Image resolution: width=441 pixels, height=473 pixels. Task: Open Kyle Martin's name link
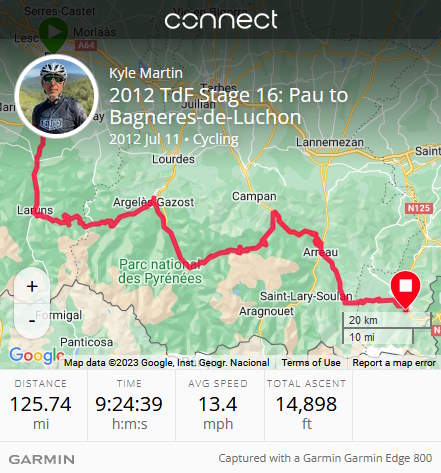(x=146, y=73)
